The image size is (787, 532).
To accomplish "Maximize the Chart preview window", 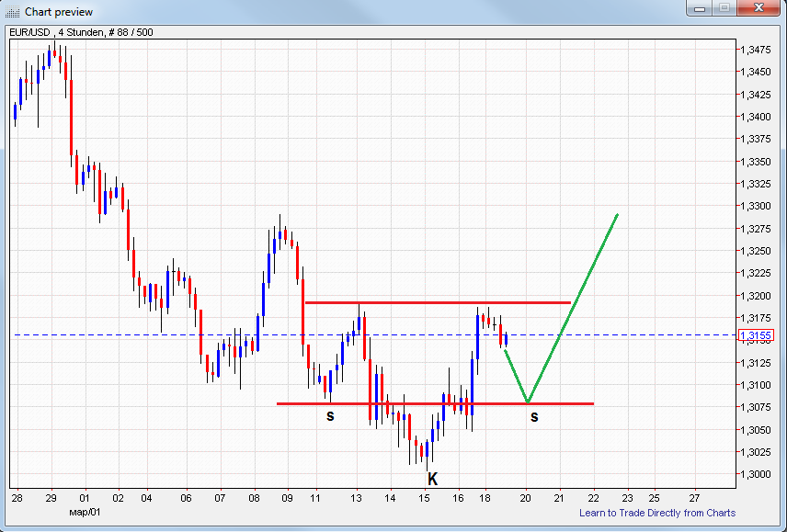I will tap(724, 8).
